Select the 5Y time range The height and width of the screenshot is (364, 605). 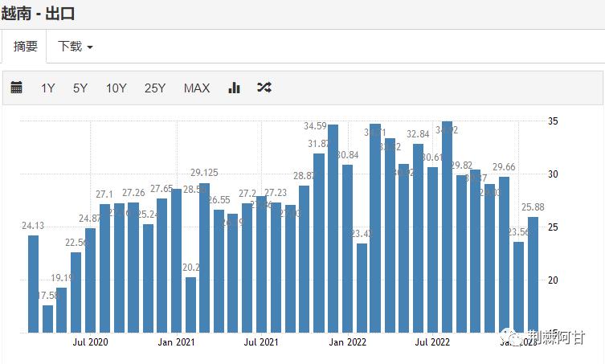80,88
